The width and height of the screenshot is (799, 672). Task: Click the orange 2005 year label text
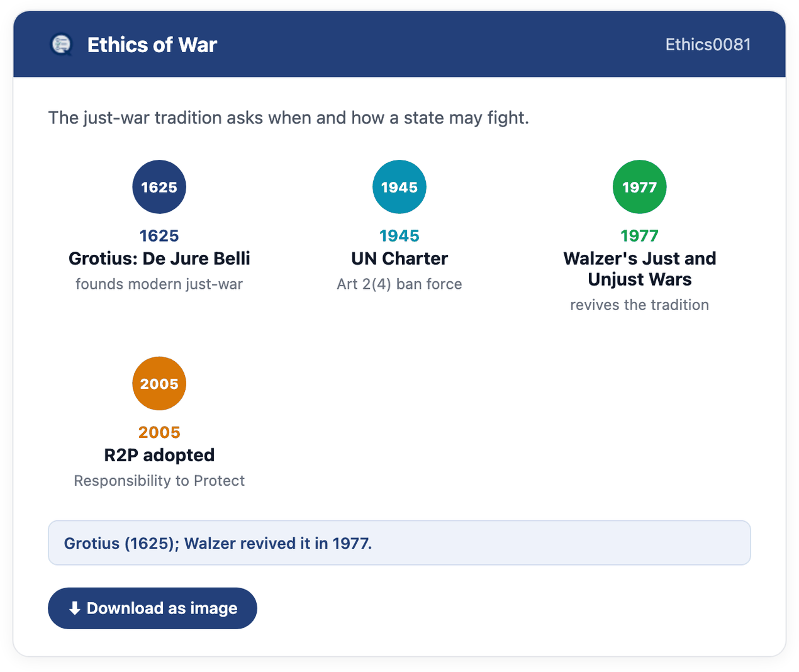(159, 432)
